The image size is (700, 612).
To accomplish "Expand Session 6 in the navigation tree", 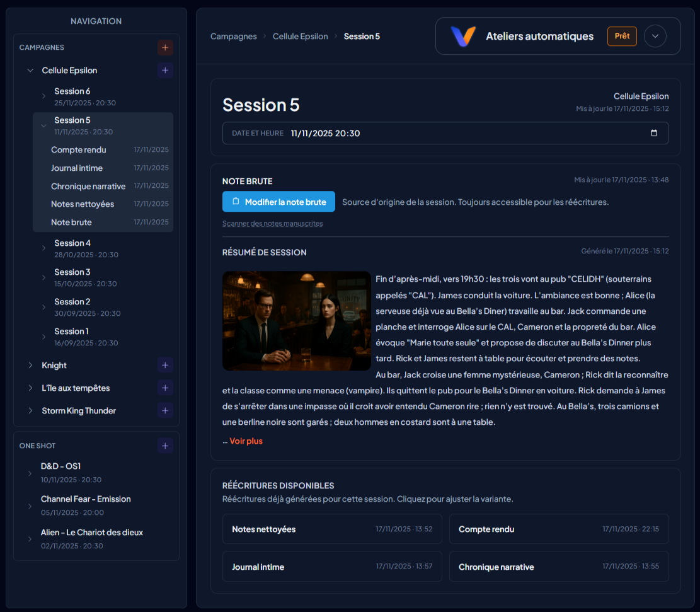I will click(x=43, y=96).
